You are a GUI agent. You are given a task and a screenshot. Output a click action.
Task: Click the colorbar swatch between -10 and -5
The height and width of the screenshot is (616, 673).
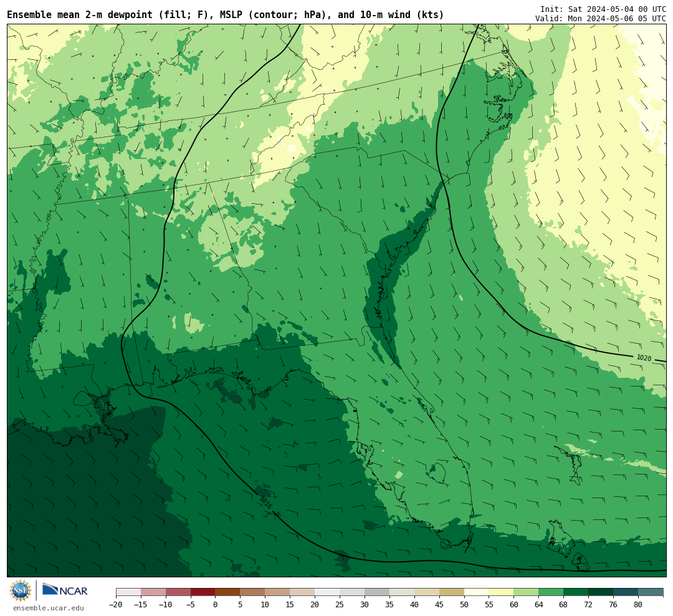tap(178, 592)
